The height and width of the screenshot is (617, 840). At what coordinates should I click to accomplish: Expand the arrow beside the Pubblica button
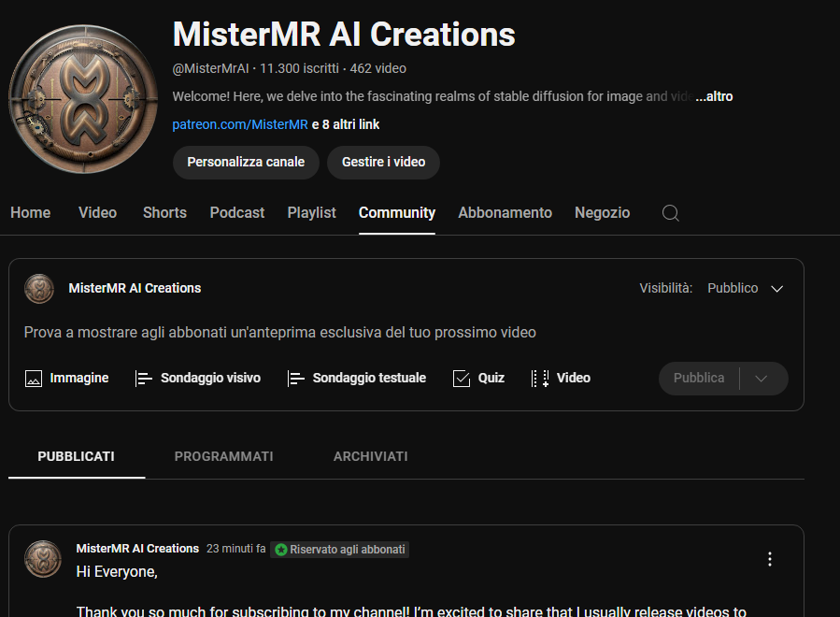point(762,379)
